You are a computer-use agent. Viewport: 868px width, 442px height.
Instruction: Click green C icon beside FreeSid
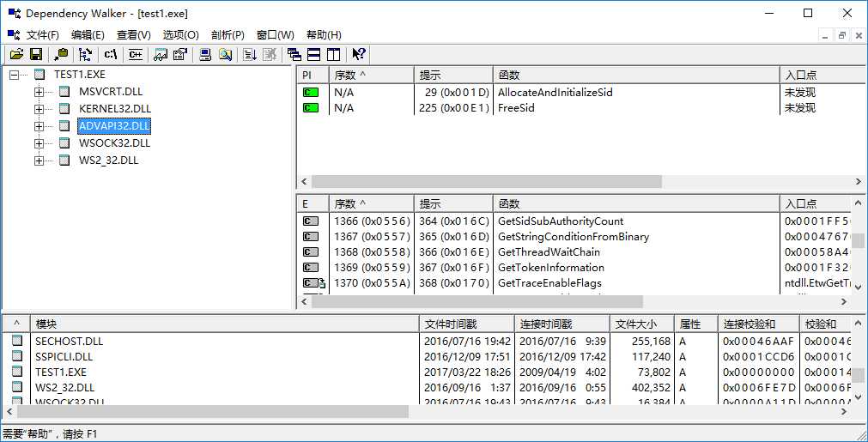pos(311,108)
